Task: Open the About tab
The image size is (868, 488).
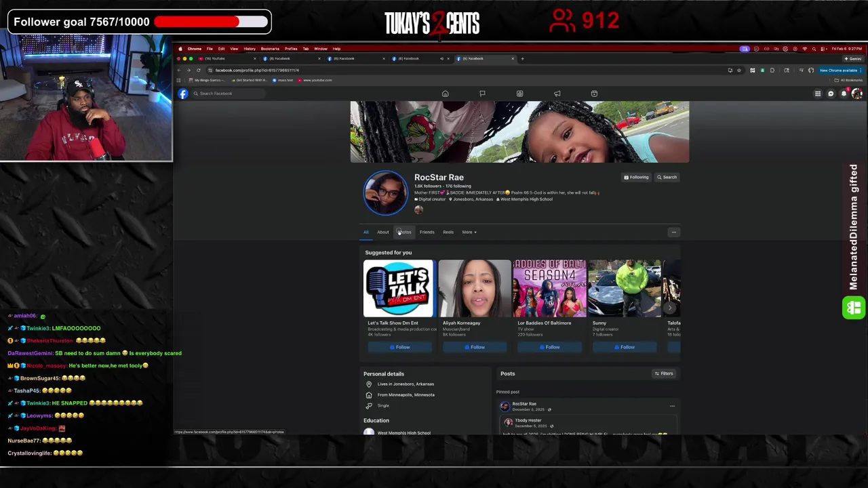Action: (x=383, y=232)
